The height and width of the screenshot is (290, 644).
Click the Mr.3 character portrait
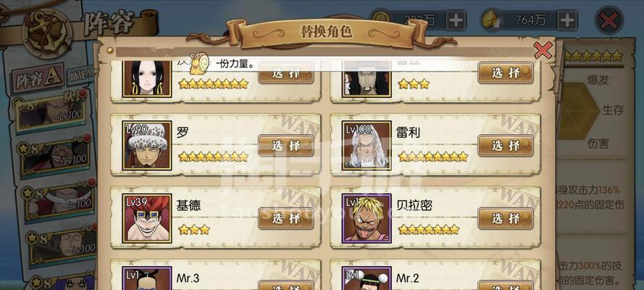[x=147, y=278]
